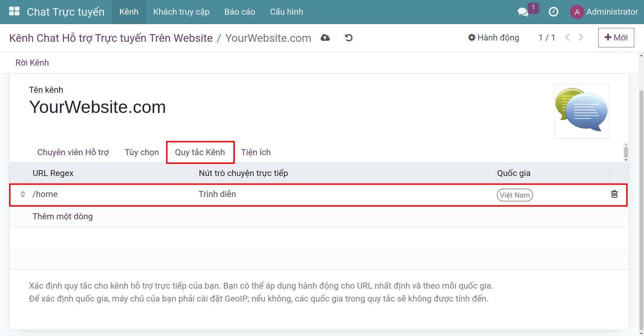This screenshot has height=336, width=644.
Task: Delete the /home rule with trash icon
Action: [x=614, y=194]
